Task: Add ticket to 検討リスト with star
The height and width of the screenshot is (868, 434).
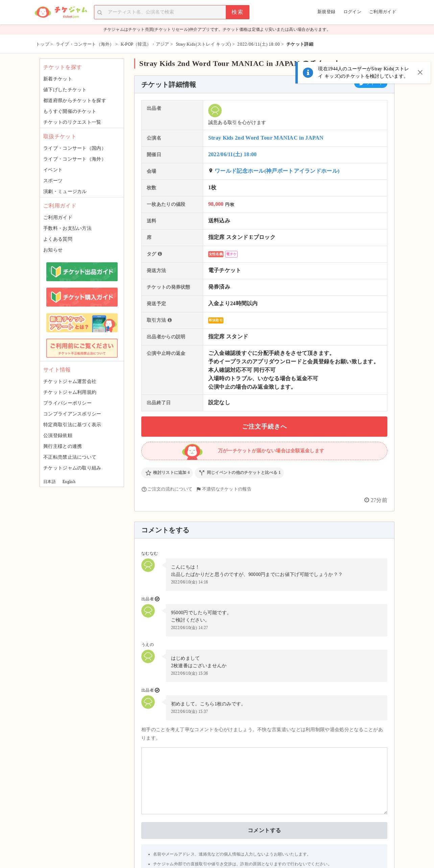Action: tap(167, 473)
